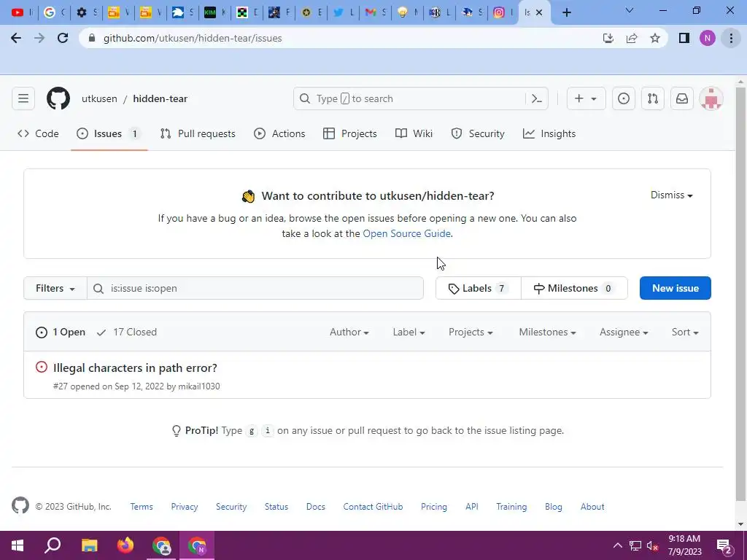Open Chrome profile N avatar
This screenshot has width=747, height=560.
point(708,38)
